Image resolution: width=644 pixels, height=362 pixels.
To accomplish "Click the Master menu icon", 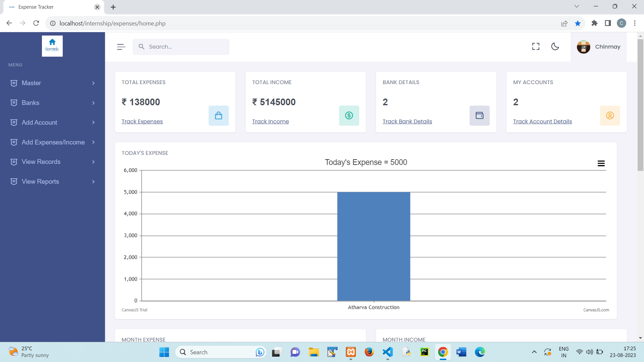I will [x=14, y=83].
